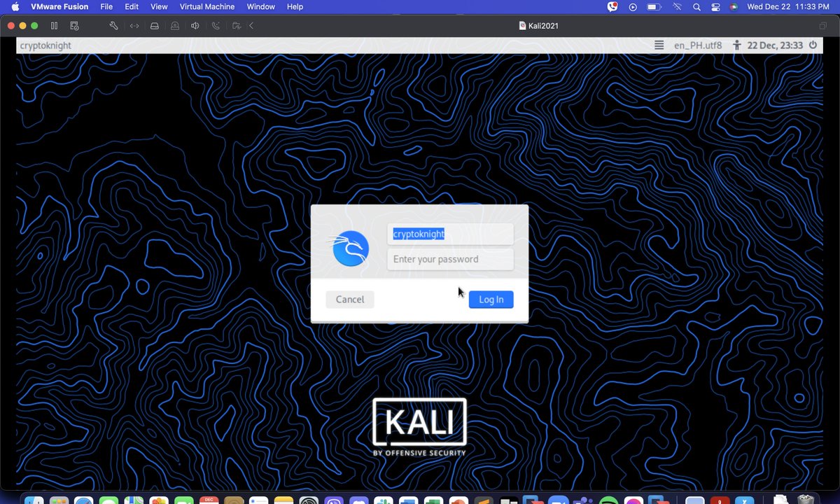Open the power menu icon in Kali panel
The width and height of the screenshot is (840, 504).
[813, 45]
